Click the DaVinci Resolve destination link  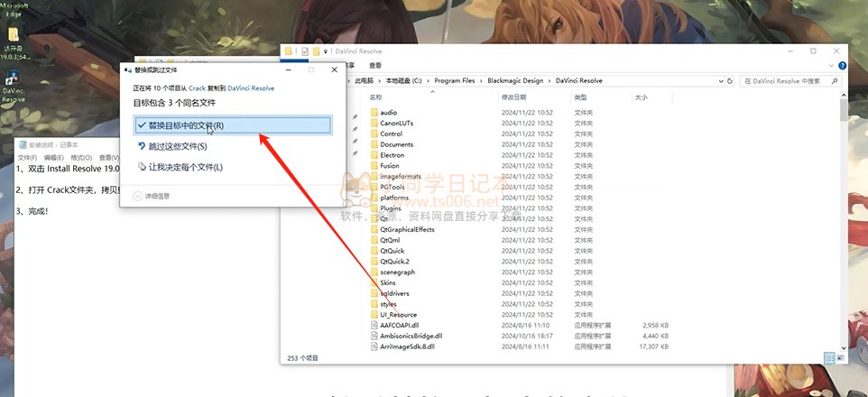[251, 88]
